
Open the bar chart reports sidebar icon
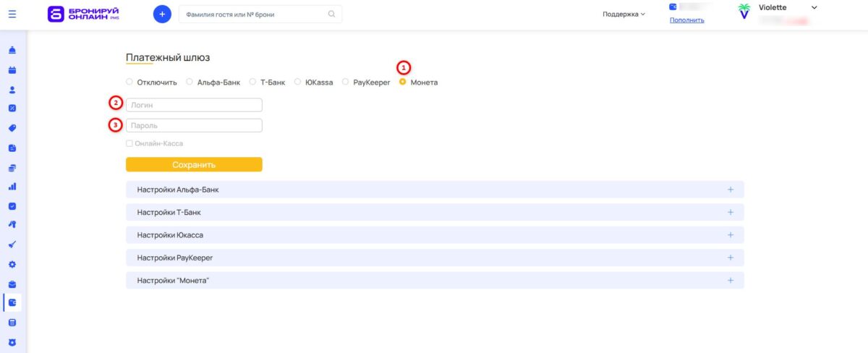pyautogui.click(x=12, y=187)
